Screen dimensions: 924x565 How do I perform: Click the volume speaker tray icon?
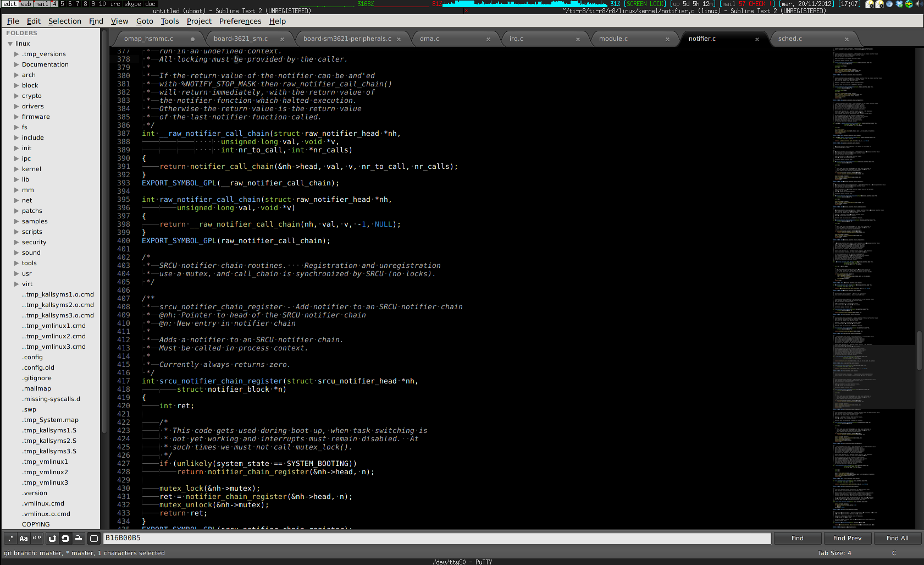919,4
